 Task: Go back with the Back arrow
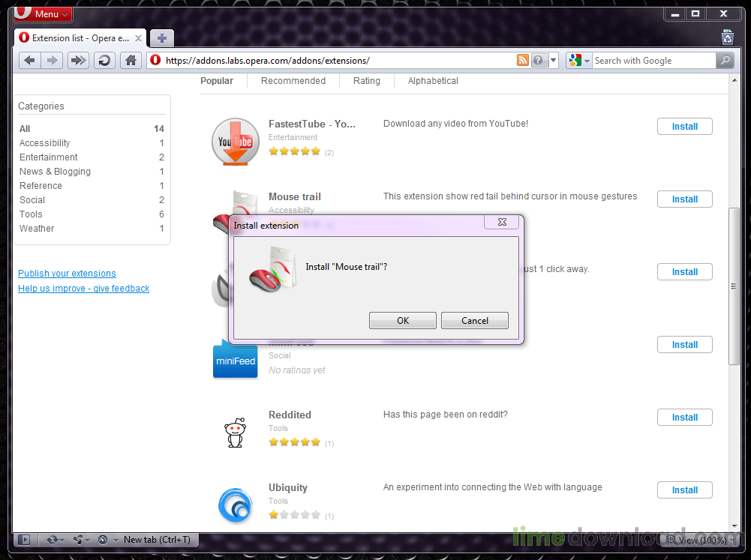30,60
